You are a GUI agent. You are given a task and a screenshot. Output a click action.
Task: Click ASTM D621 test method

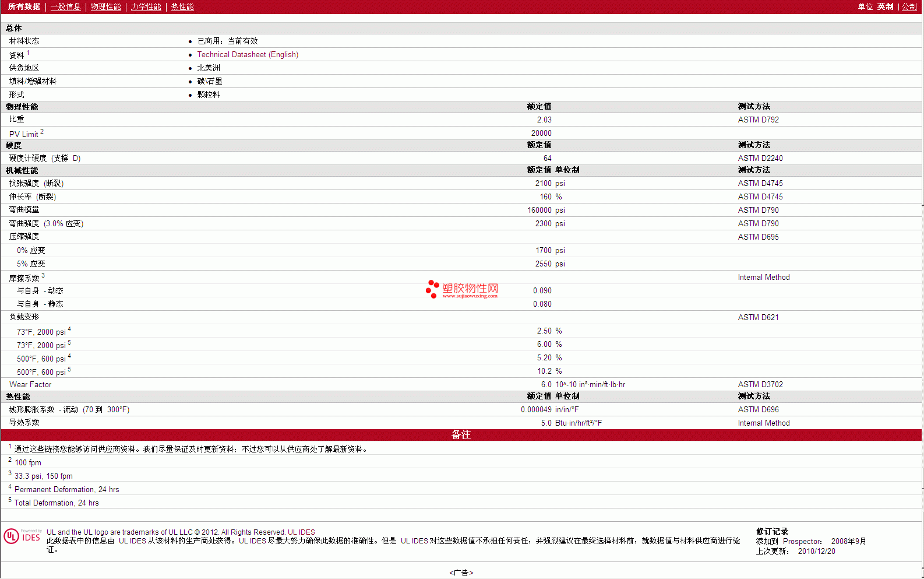click(x=758, y=317)
